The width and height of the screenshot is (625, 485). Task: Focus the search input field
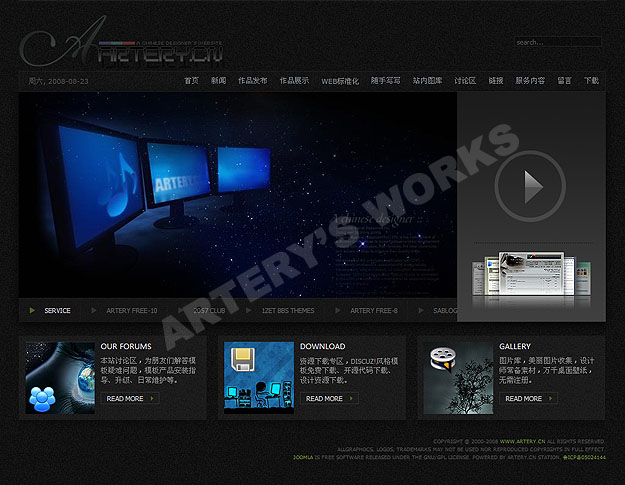(x=557, y=42)
